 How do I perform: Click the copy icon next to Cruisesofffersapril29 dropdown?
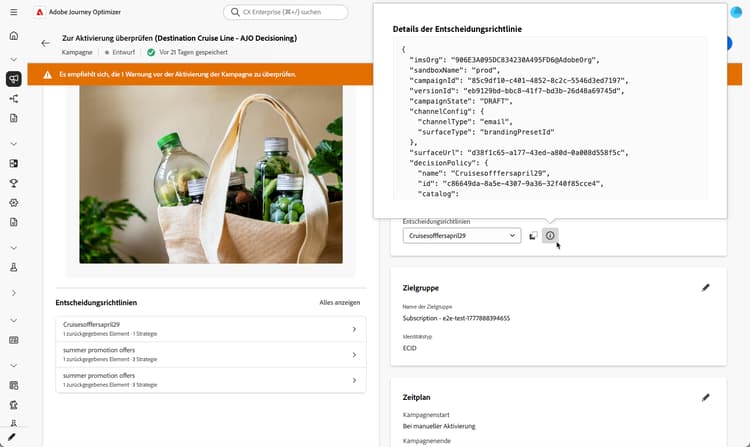(533, 236)
